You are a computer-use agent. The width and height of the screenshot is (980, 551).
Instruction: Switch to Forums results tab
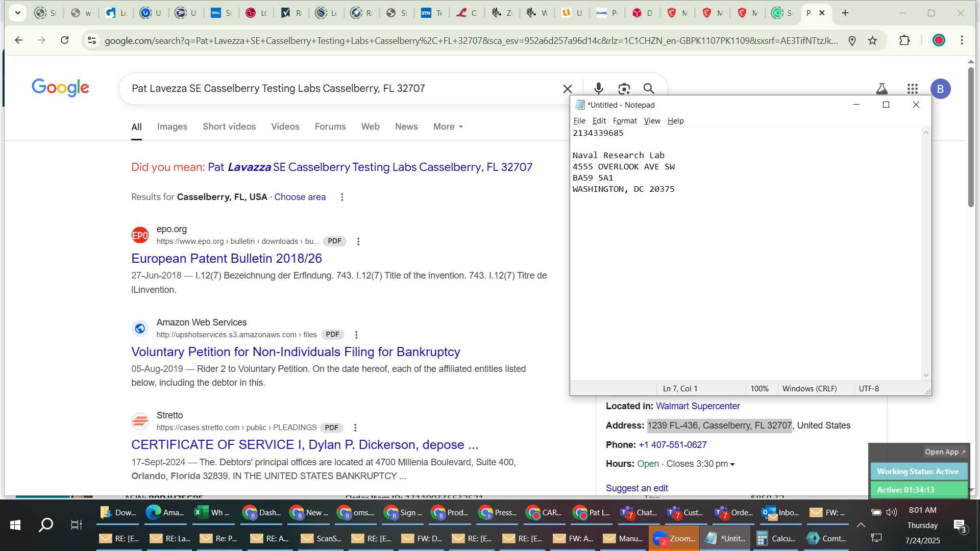[x=330, y=127]
